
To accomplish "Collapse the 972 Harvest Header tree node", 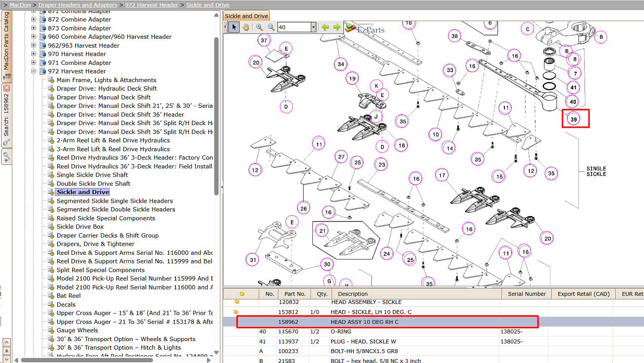I will pos(33,71).
